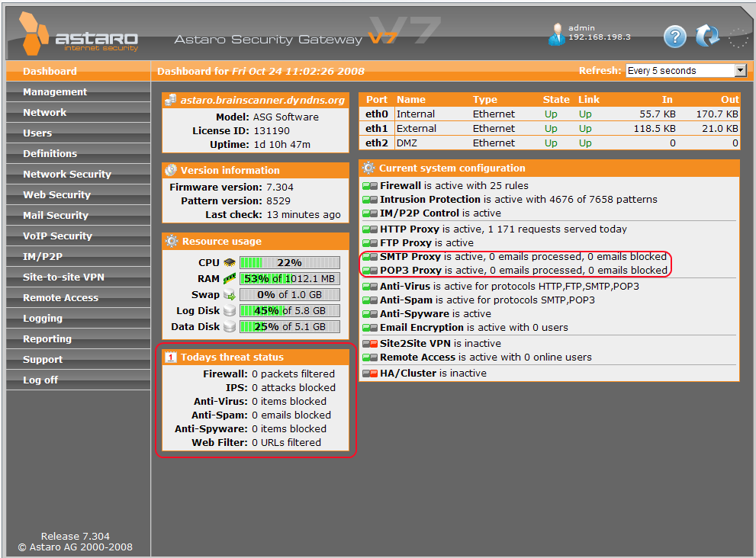Open the Network menu
The image size is (756, 558).
[x=78, y=112]
